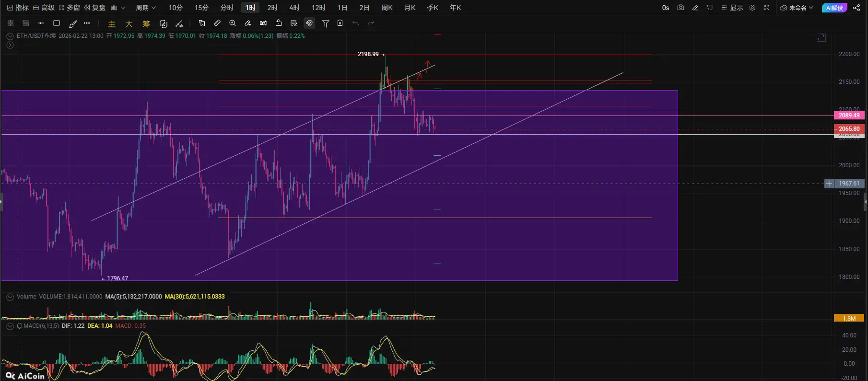
Task: Select the horizontal lines drawing tool
Action: tap(26, 23)
